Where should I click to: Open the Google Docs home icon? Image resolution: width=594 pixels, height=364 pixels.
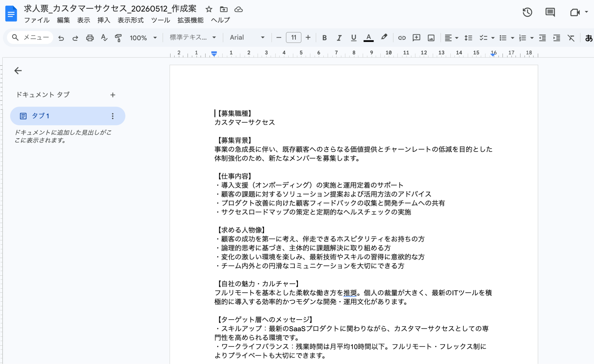click(11, 14)
